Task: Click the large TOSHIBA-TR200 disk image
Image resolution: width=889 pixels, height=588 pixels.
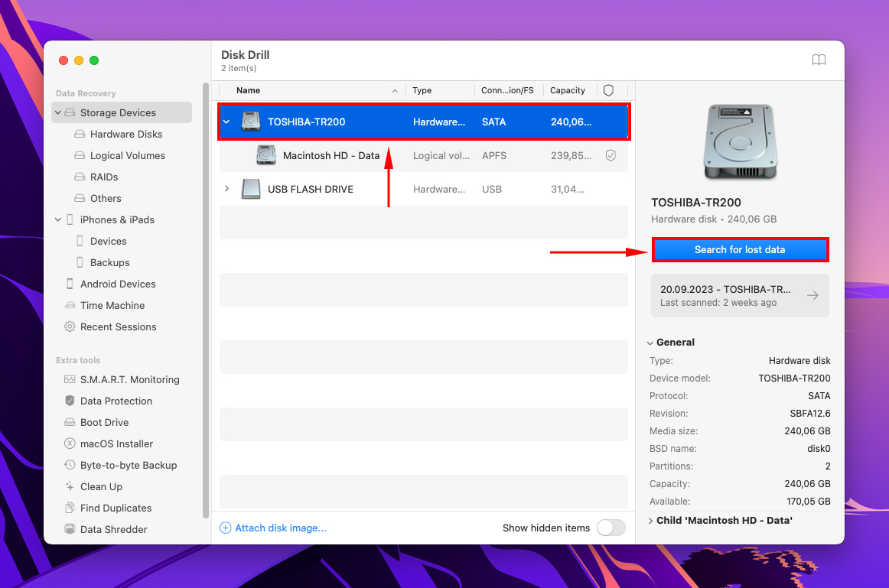Action: pyautogui.click(x=740, y=142)
